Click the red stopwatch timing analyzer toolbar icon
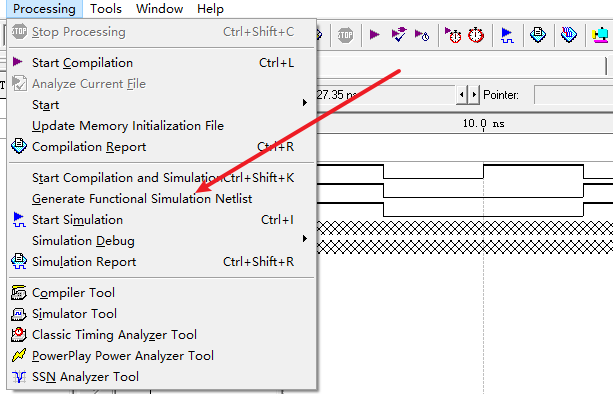This screenshot has height=394, width=613. [476, 35]
